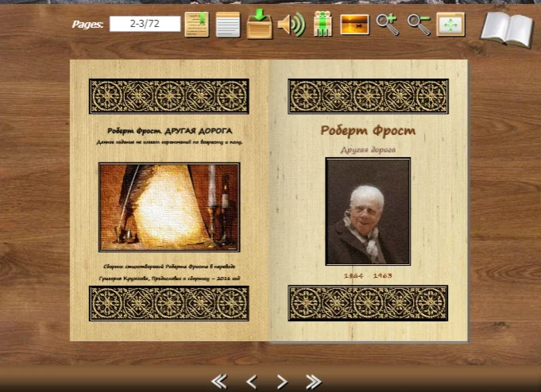Go to previous page with left arrow
This screenshot has height=392, width=541.
(x=252, y=382)
